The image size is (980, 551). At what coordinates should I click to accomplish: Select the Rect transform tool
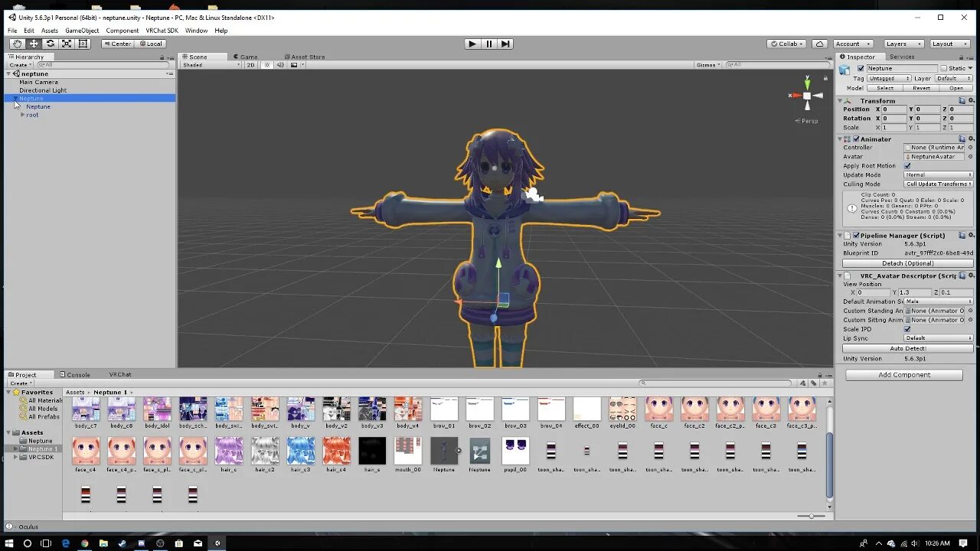[83, 44]
